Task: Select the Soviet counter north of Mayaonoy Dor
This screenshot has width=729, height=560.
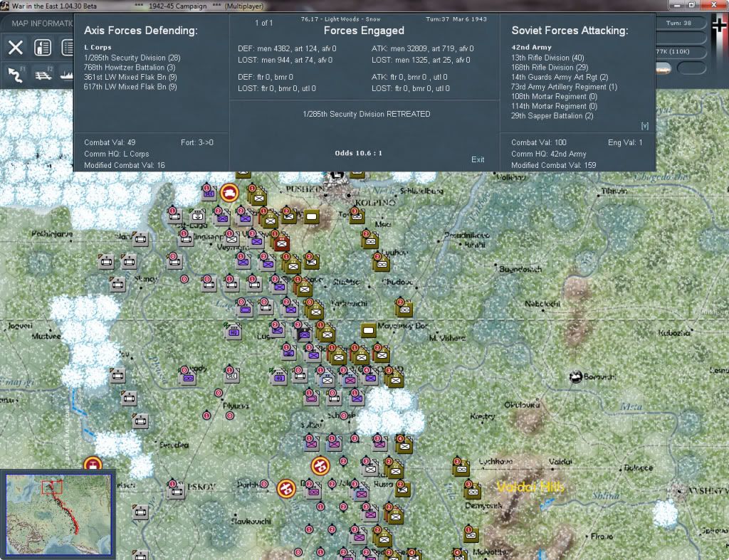Action: pos(403,307)
